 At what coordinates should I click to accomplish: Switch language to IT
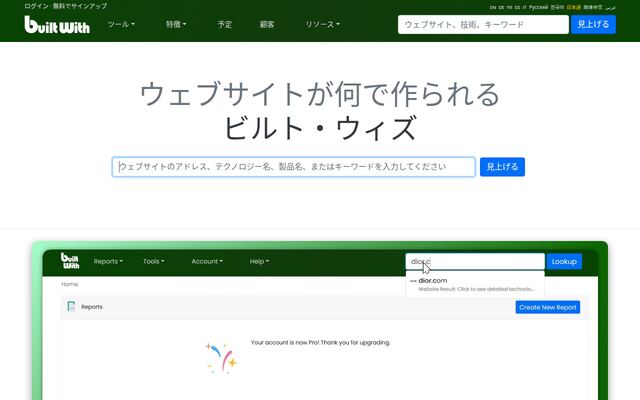[x=524, y=7]
